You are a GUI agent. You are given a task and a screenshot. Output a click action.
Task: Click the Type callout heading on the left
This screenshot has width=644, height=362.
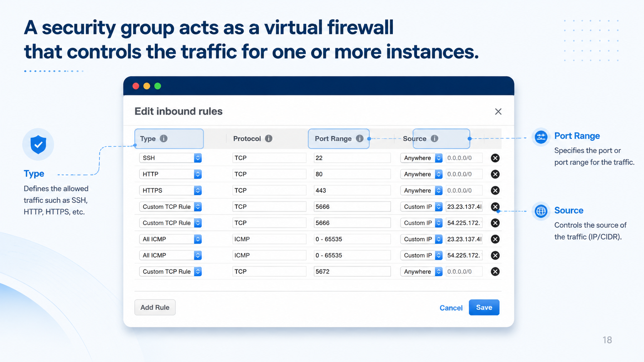point(34,173)
